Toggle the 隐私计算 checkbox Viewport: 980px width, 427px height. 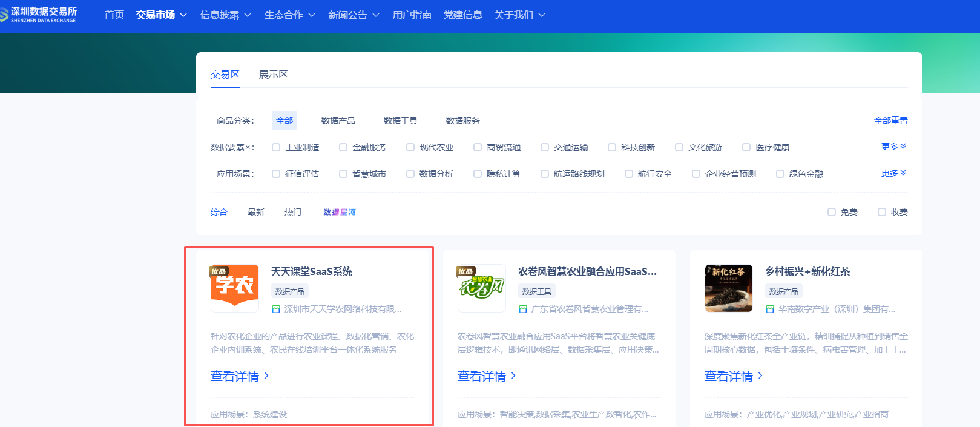478,174
